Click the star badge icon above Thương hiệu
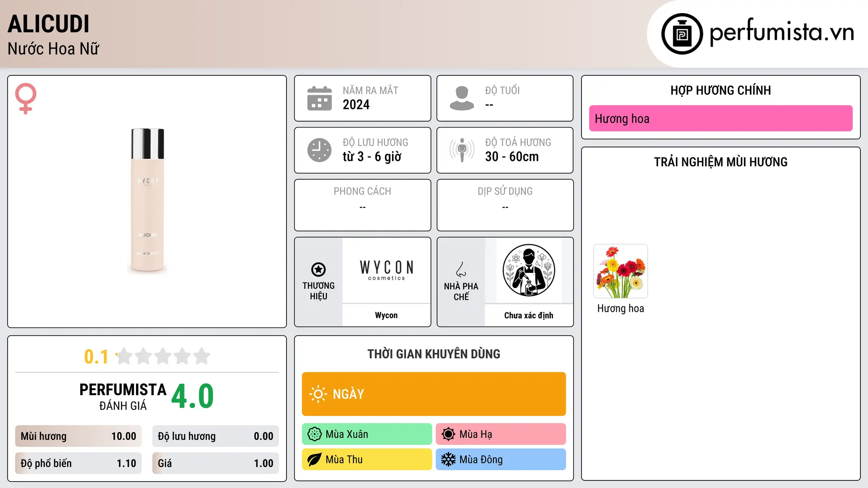 tap(318, 269)
